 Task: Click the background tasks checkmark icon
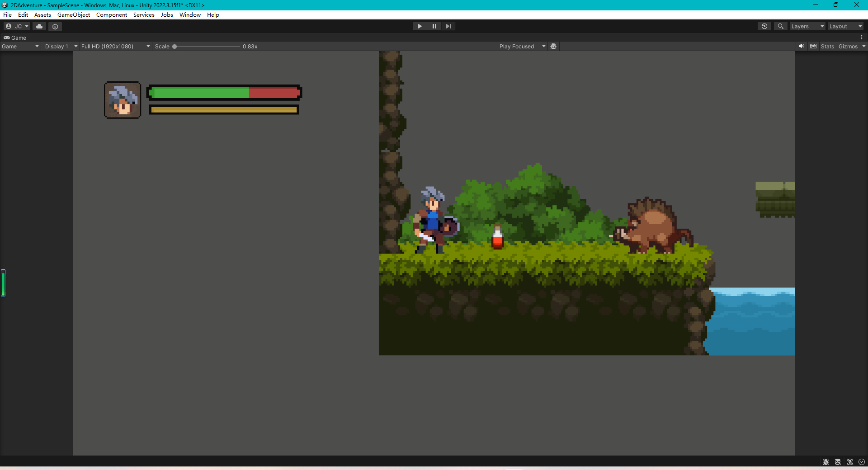tap(862, 462)
